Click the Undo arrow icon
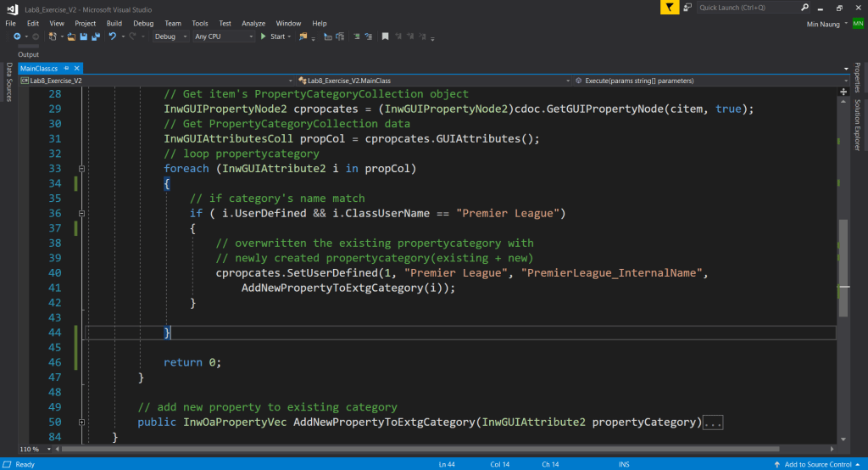The image size is (868, 470). [112, 36]
